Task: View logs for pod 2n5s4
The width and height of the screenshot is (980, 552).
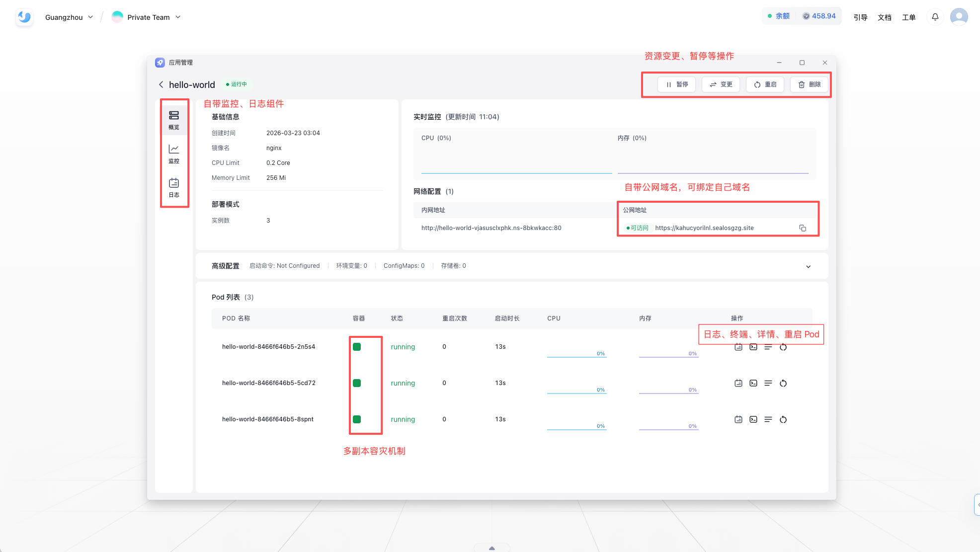Action: (738, 347)
